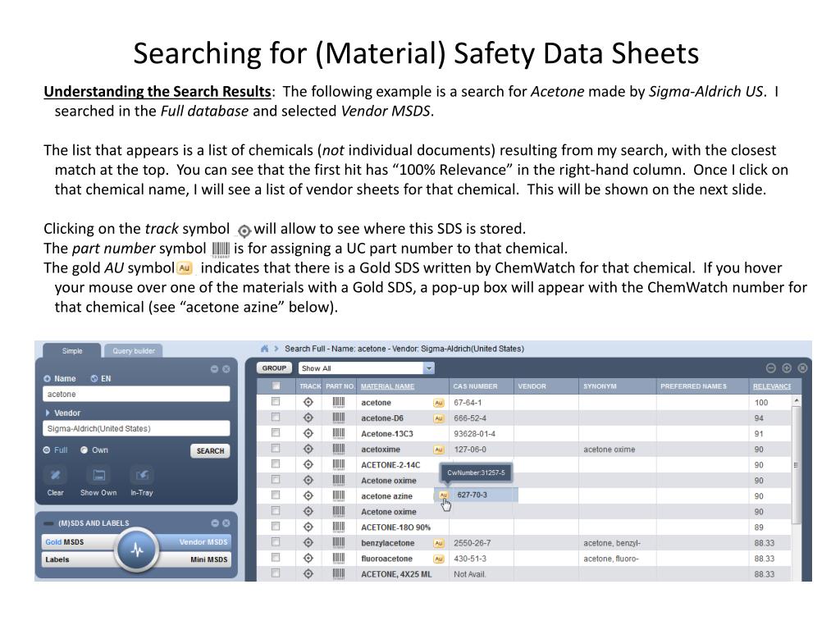The image size is (840, 630).
Task: Click CAS number 67-64-1
Action: pyautogui.click(x=468, y=403)
